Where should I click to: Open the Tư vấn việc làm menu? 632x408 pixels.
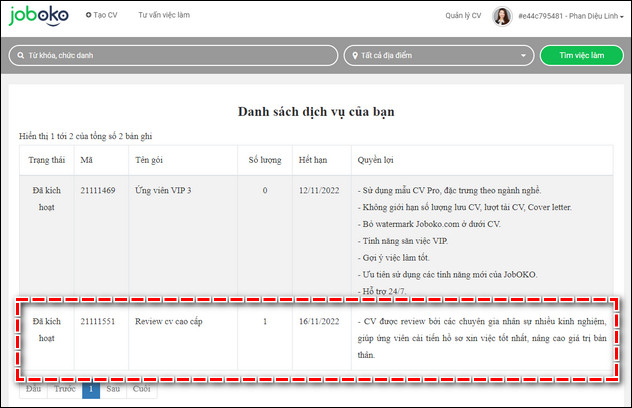click(x=163, y=16)
